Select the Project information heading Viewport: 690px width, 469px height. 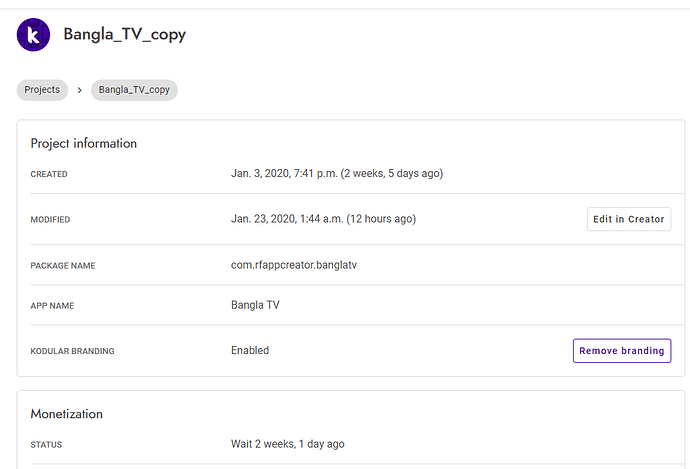(84, 143)
